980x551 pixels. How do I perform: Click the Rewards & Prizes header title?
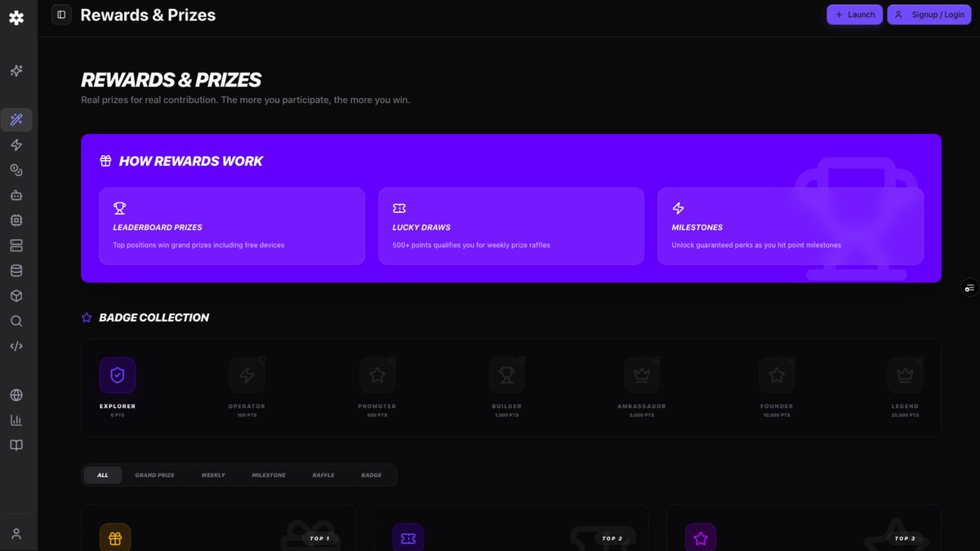[148, 15]
